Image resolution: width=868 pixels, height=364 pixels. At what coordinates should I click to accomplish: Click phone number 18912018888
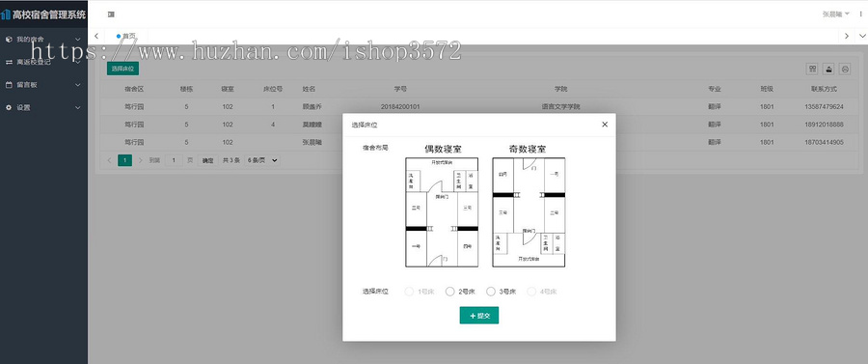[824, 125]
